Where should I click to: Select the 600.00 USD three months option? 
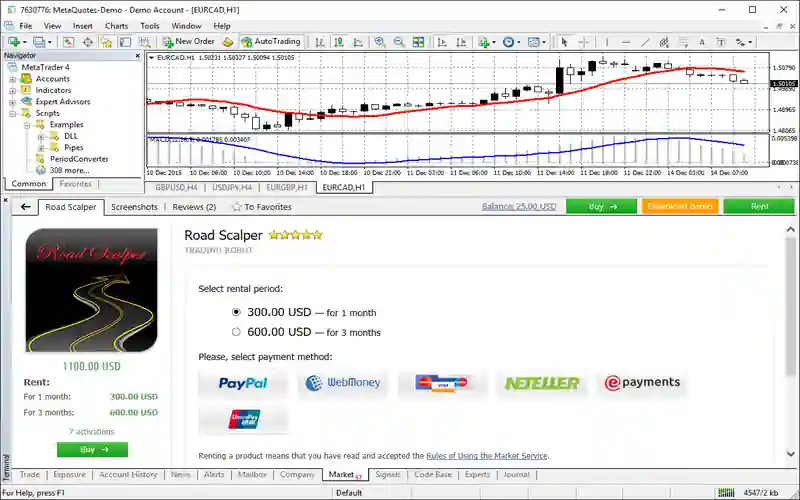[236, 332]
